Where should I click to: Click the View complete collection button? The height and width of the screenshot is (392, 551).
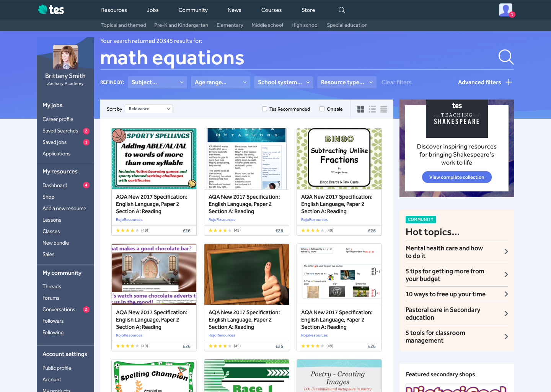coord(456,177)
